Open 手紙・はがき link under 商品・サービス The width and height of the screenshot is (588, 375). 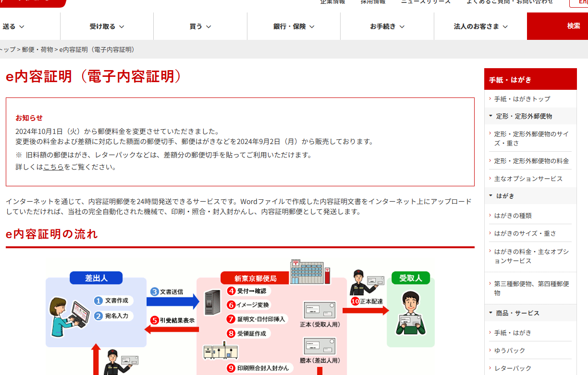(513, 333)
